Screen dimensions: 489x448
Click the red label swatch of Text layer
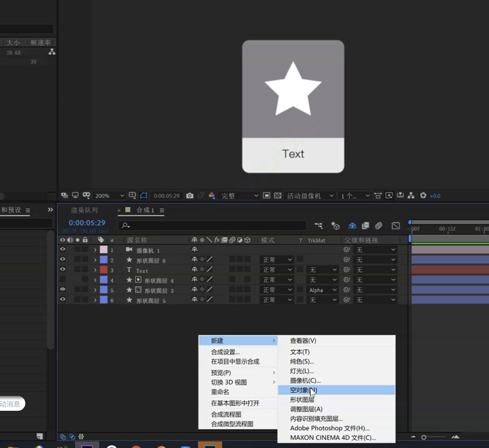tap(104, 270)
